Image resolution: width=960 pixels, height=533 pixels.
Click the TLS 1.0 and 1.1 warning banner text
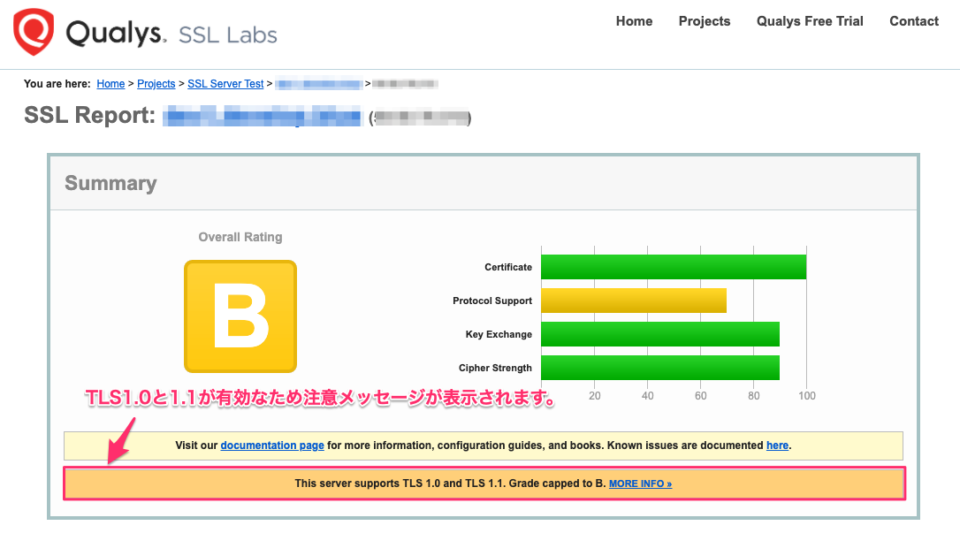pos(450,483)
